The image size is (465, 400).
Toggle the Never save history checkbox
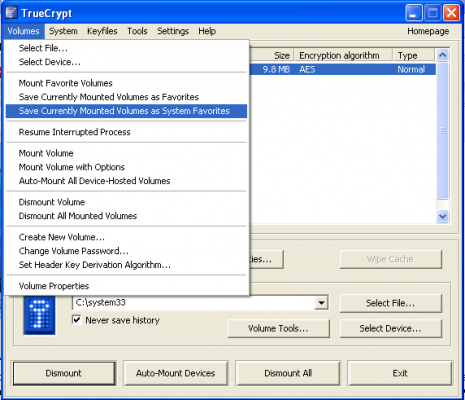77,320
